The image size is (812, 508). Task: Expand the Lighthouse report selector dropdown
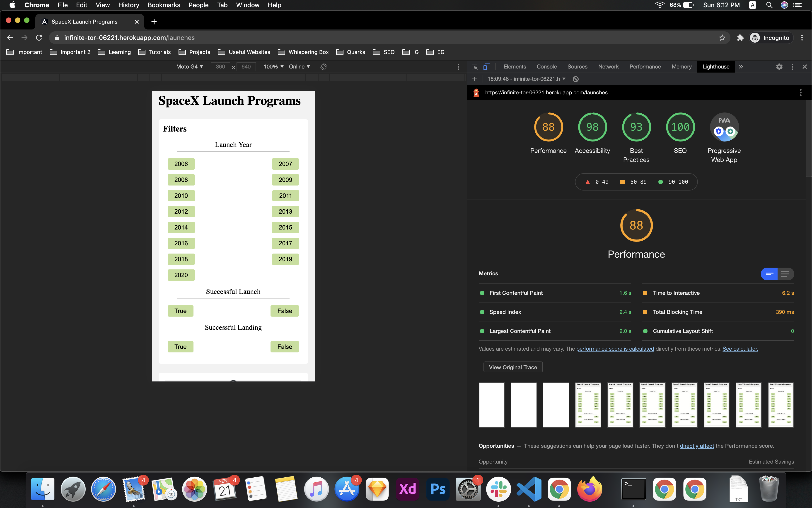click(x=527, y=79)
